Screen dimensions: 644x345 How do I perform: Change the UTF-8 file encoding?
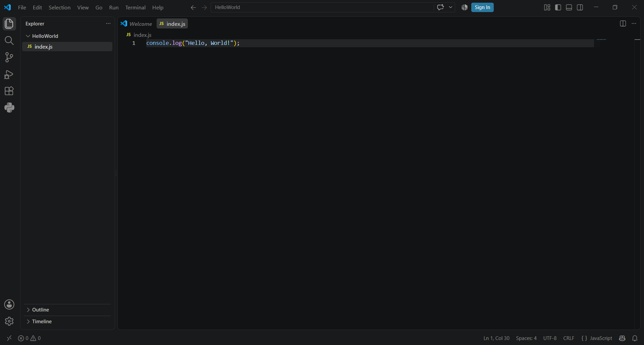coord(550,338)
